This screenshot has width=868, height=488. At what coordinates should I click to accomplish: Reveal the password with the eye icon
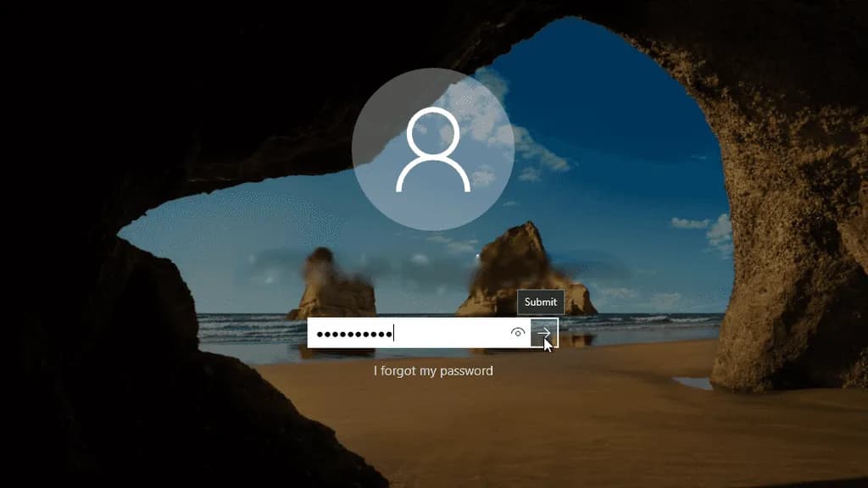(517, 333)
